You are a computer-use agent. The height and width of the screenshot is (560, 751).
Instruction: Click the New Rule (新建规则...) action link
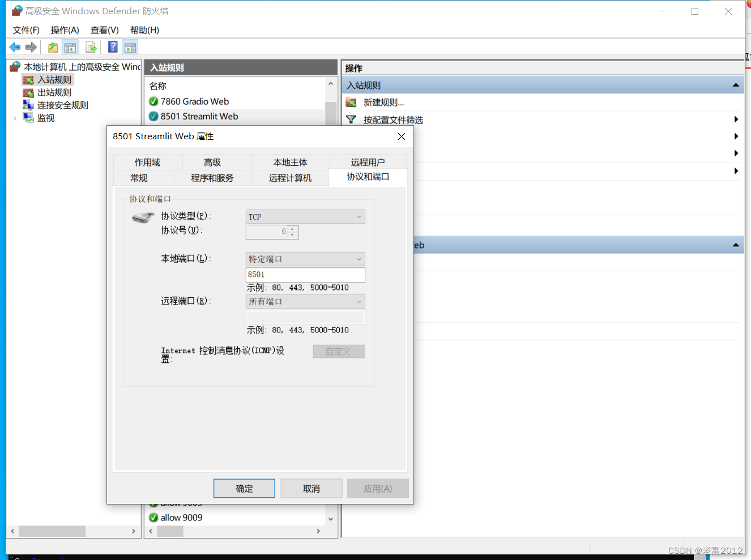[384, 102]
